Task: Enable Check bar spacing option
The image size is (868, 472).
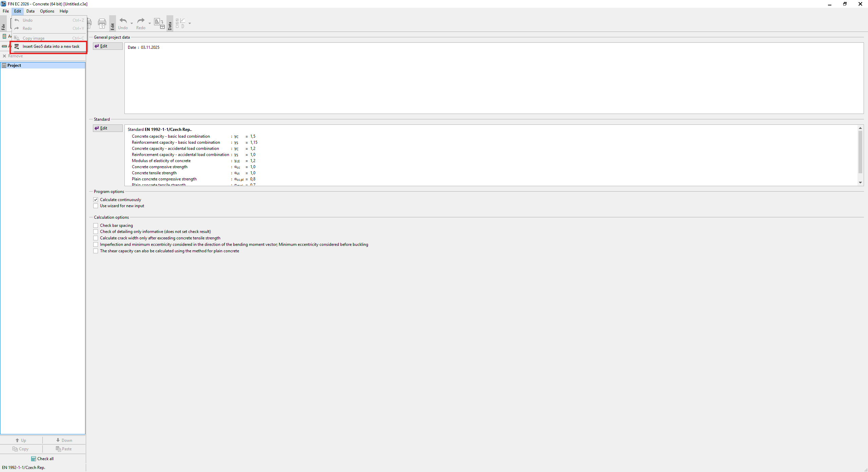Action: coord(96,225)
